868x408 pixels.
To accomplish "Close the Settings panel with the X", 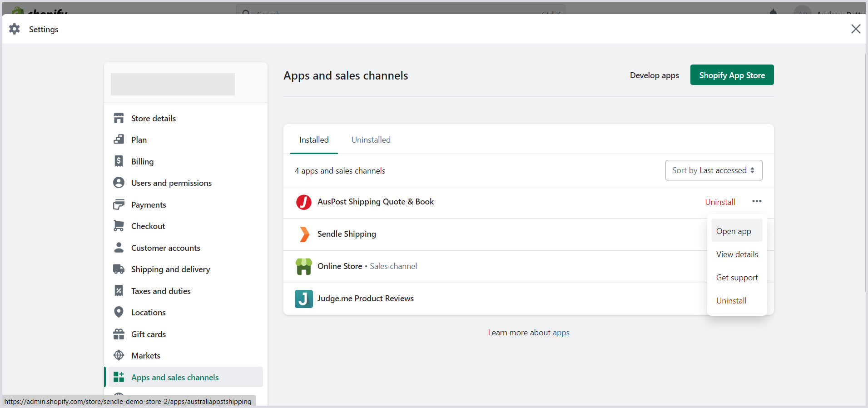I will (x=855, y=29).
